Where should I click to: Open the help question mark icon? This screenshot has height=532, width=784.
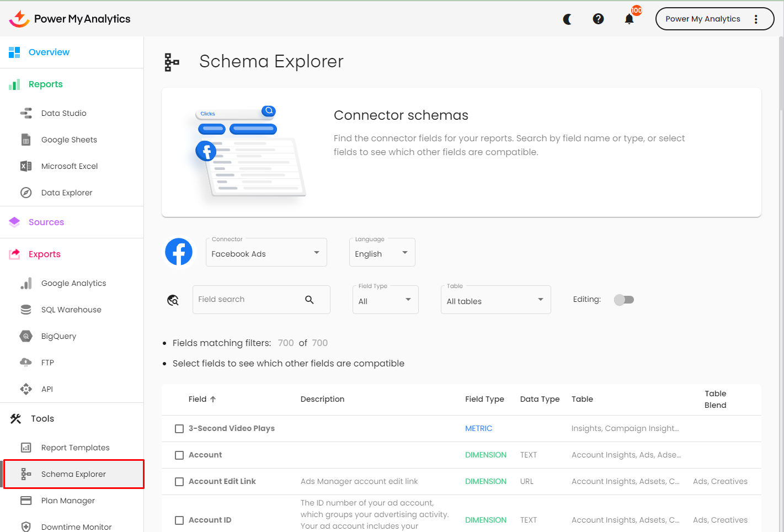pos(598,19)
